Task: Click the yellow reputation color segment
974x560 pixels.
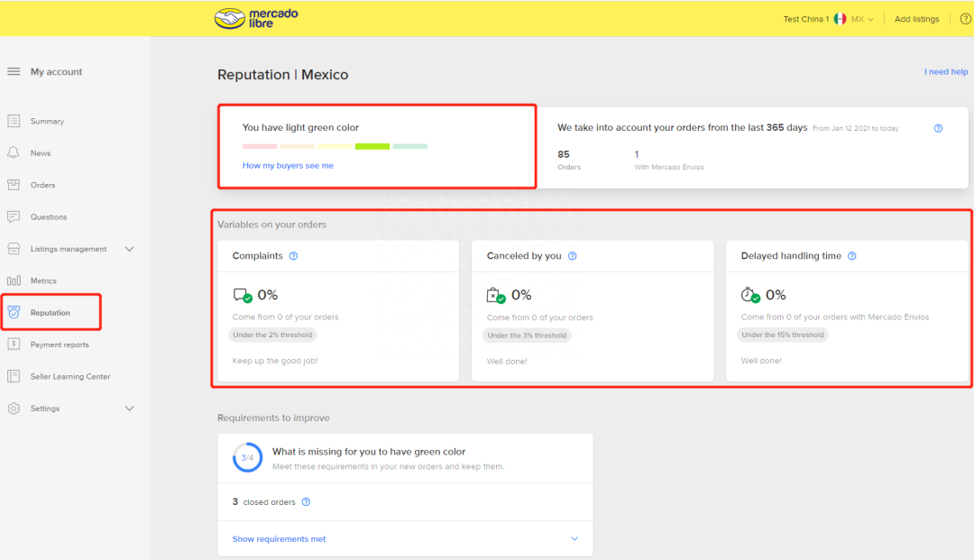Action: click(335, 146)
